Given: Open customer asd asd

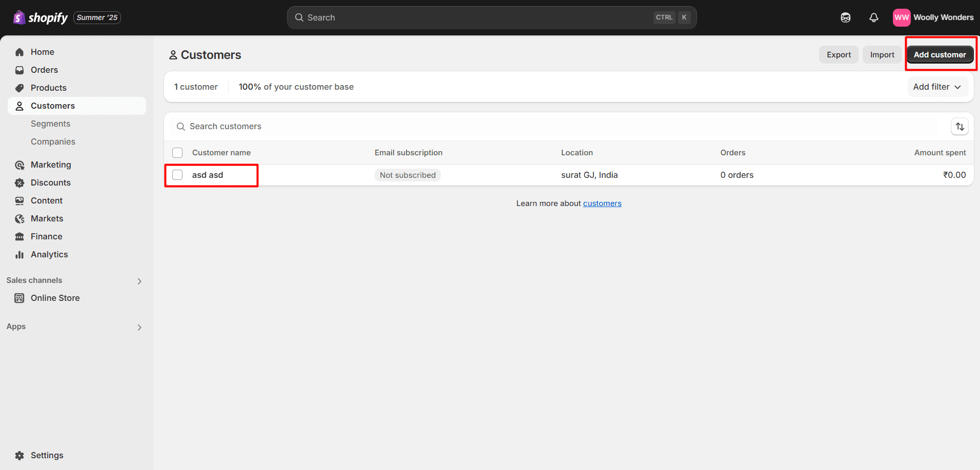Looking at the screenshot, I should (208, 175).
